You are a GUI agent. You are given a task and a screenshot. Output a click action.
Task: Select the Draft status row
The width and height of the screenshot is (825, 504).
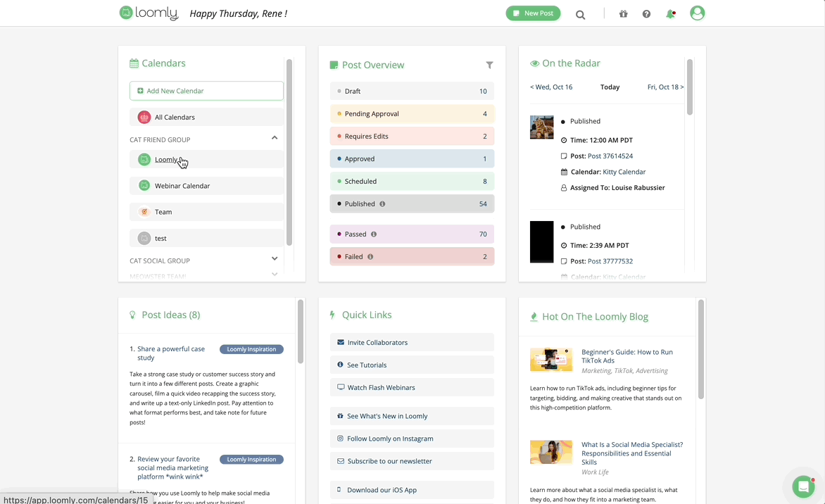pos(412,92)
